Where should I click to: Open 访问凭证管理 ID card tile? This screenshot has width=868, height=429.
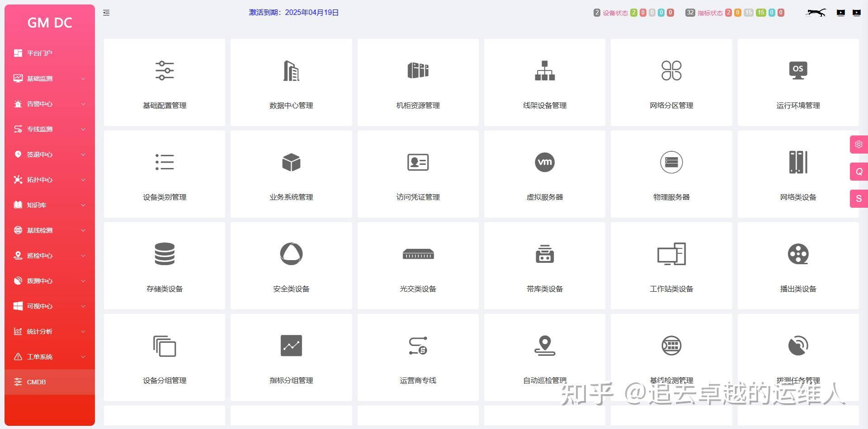[418, 174]
